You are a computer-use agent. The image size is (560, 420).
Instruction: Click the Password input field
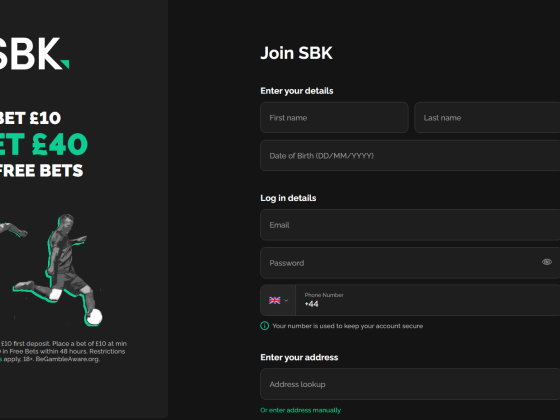pos(410,263)
